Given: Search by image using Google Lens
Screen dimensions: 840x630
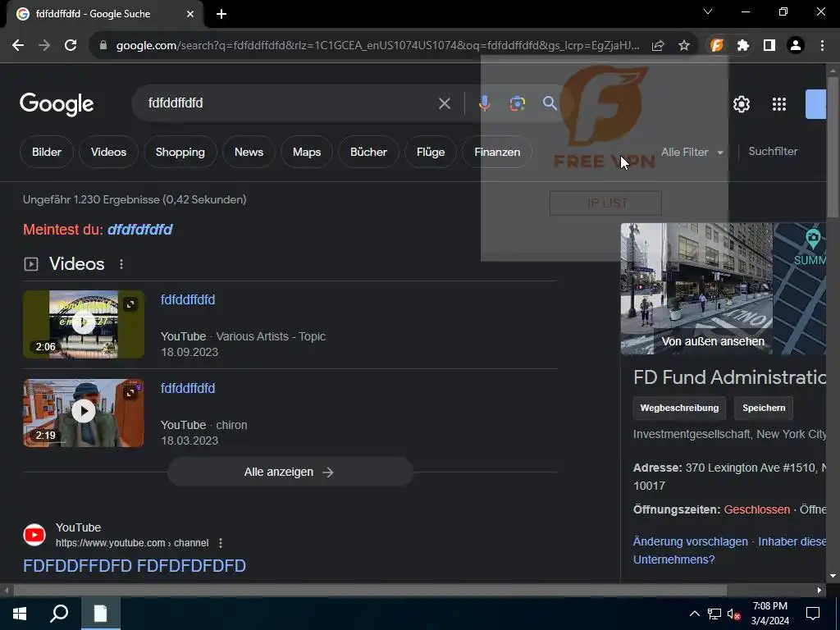Looking at the screenshot, I should pos(517,103).
